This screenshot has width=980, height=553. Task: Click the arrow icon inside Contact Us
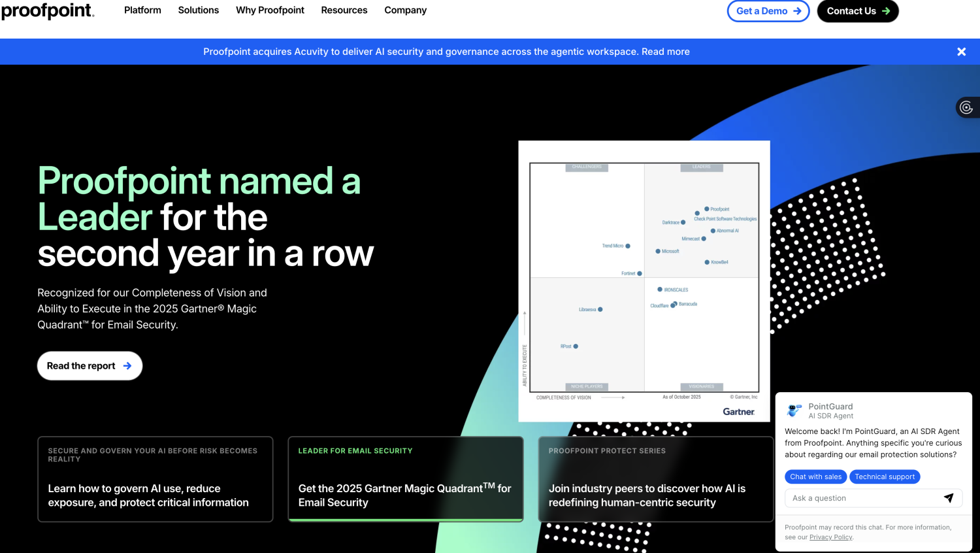tap(886, 11)
